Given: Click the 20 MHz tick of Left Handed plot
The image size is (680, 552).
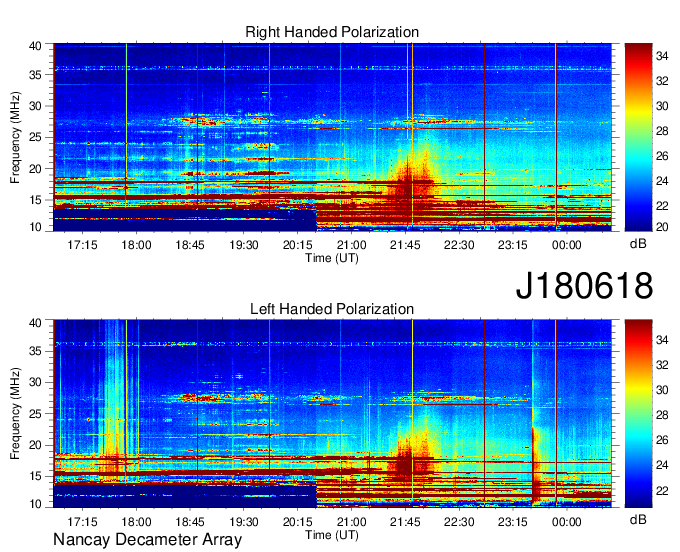Looking at the screenshot, I should click(x=35, y=445).
